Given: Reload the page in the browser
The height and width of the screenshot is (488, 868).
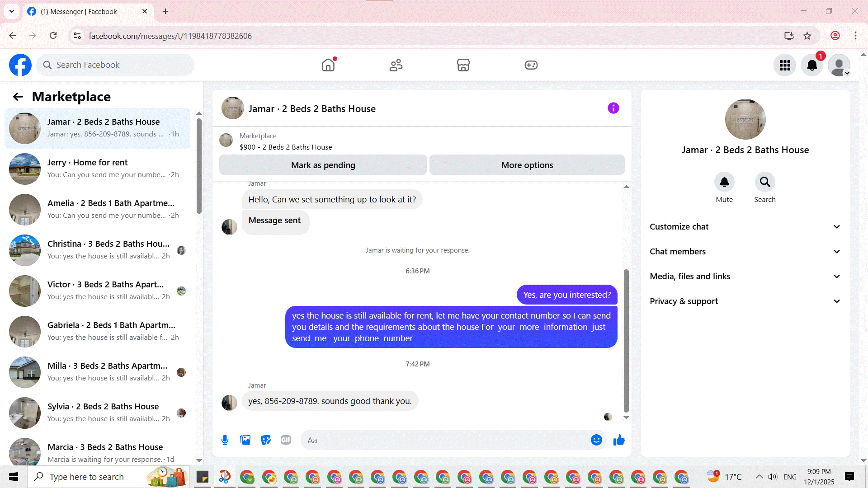Looking at the screenshot, I should click(x=53, y=36).
